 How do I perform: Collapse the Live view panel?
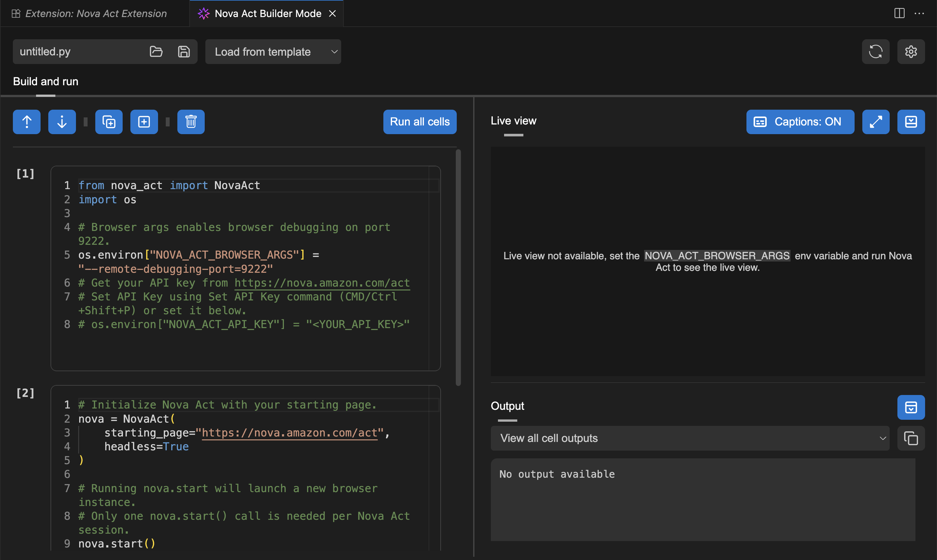[911, 122]
